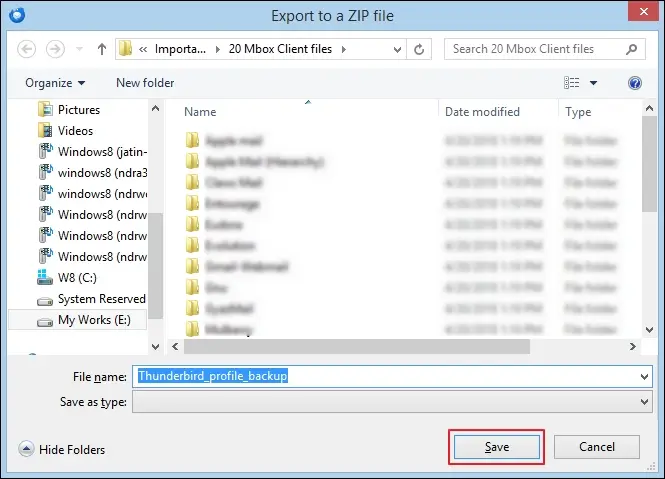Open the Save as type combo box
This screenshot has width=665, height=479.
click(392, 402)
